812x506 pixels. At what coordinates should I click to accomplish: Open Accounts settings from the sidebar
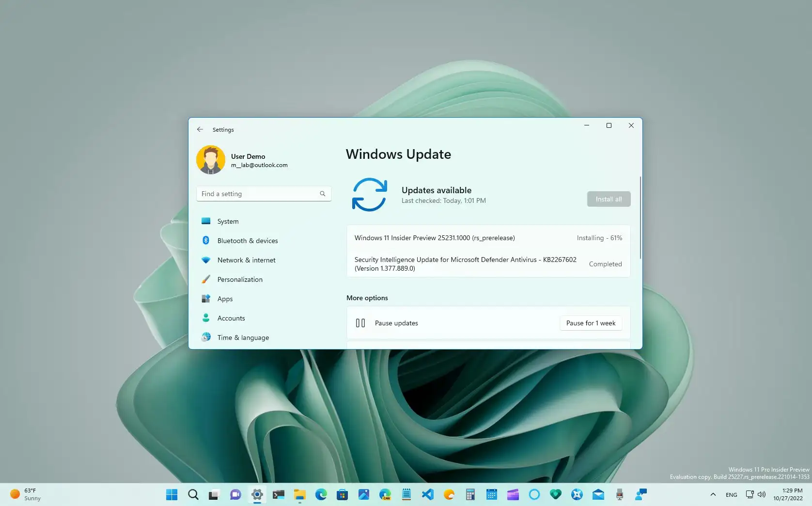click(231, 318)
